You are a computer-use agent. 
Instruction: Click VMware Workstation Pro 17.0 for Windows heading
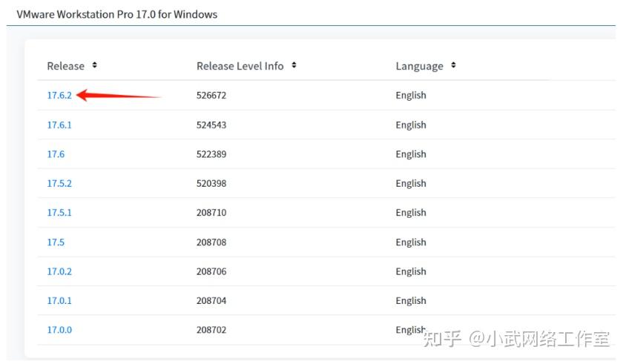(117, 14)
